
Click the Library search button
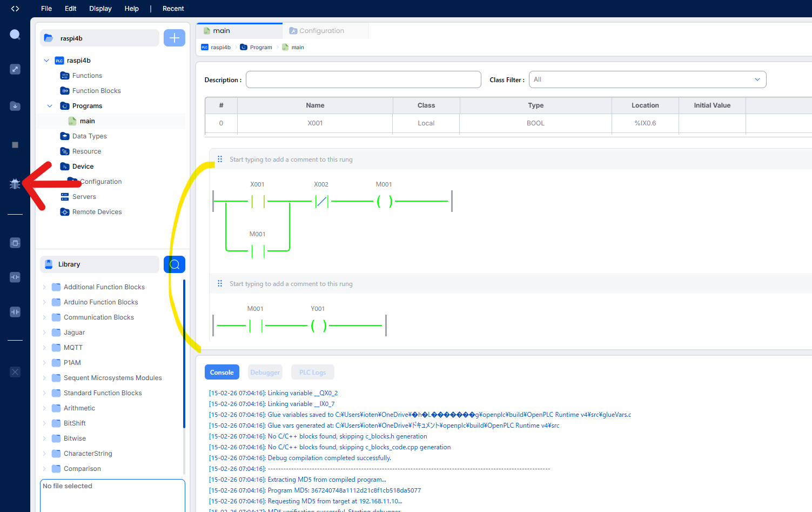(x=174, y=264)
